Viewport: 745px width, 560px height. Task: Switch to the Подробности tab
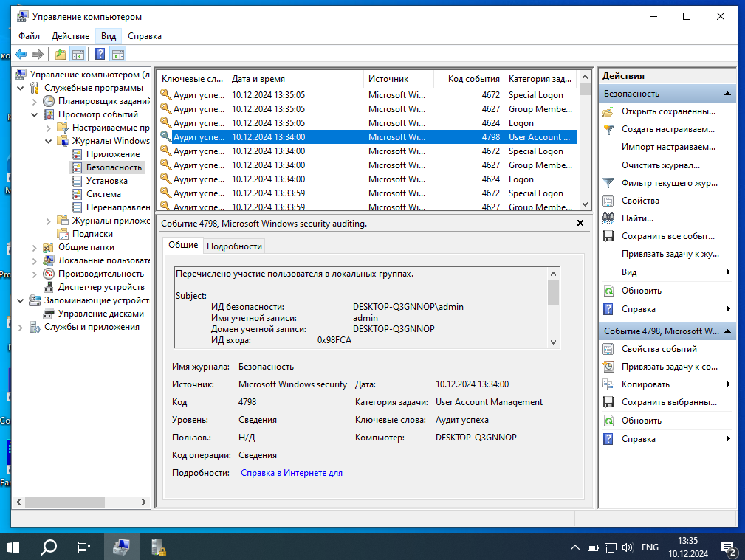(234, 246)
